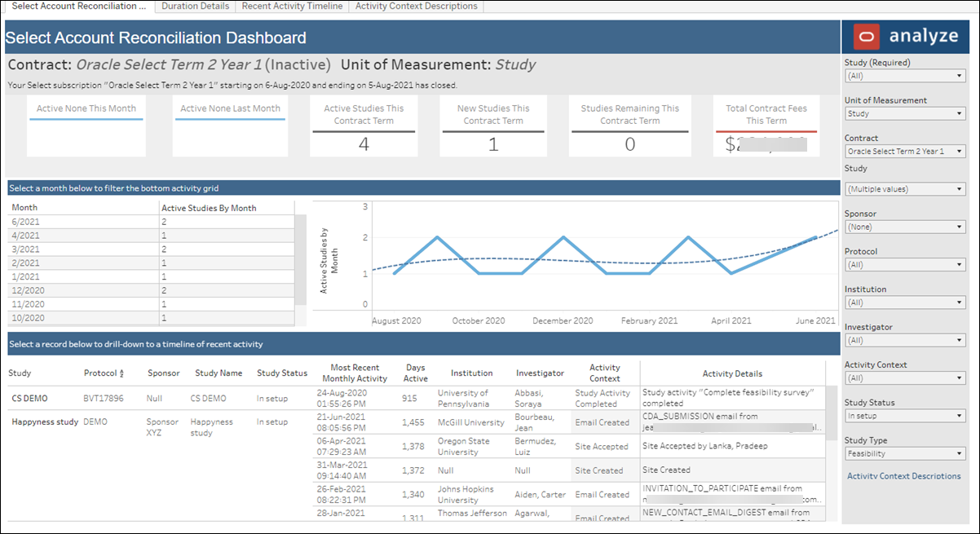Image resolution: width=980 pixels, height=534 pixels.
Task: Select the New Studies This Contract Term card
Action: 493,126
